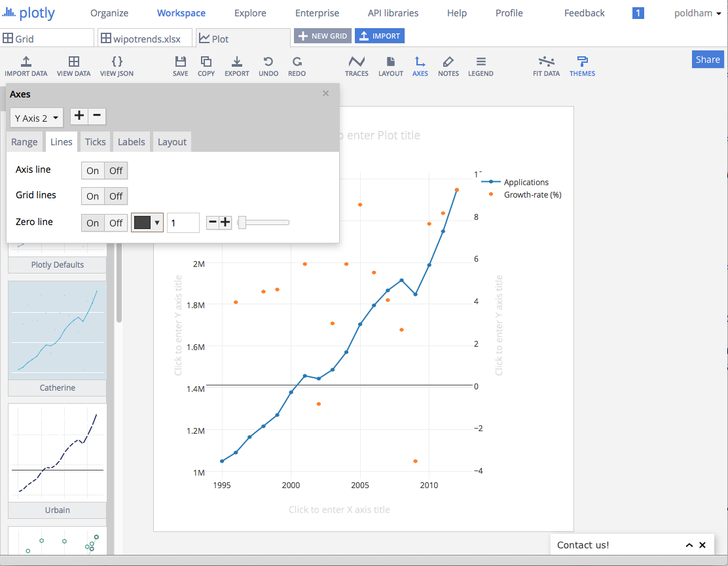The height and width of the screenshot is (566, 728).
Task: Collapse the Contact us chat box
Action: coord(689,545)
